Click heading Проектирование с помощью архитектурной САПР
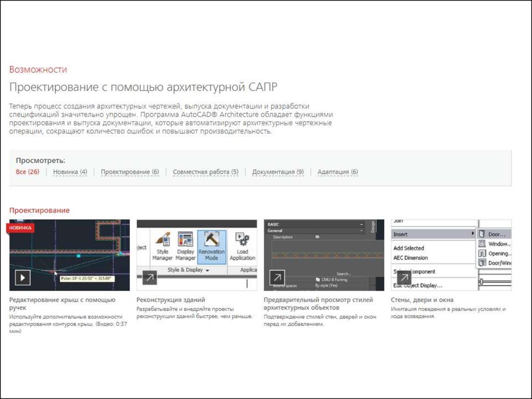The width and height of the screenshot is (532, 399). point(143,87)
